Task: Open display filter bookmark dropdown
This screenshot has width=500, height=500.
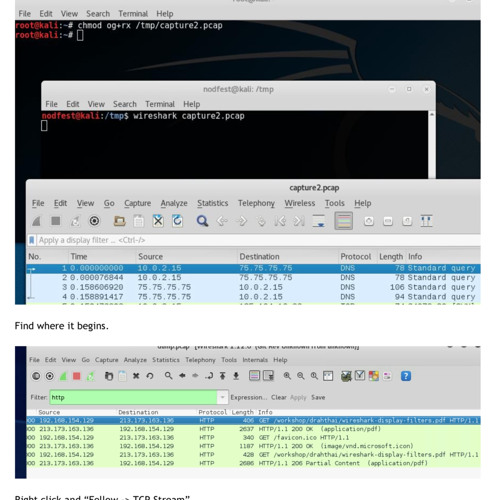Action: [x=32, y=240]
